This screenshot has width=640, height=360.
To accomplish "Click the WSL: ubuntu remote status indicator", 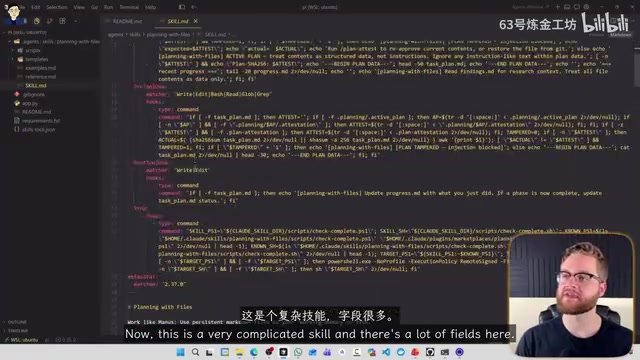I will pyautogui.click(x=21, y=340).
